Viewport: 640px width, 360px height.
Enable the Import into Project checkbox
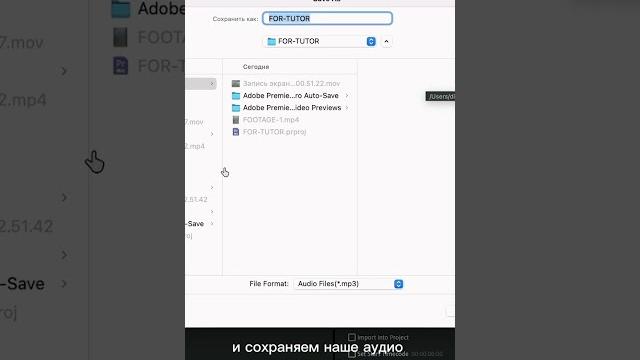pyautogui.click(x=352, y=337)
